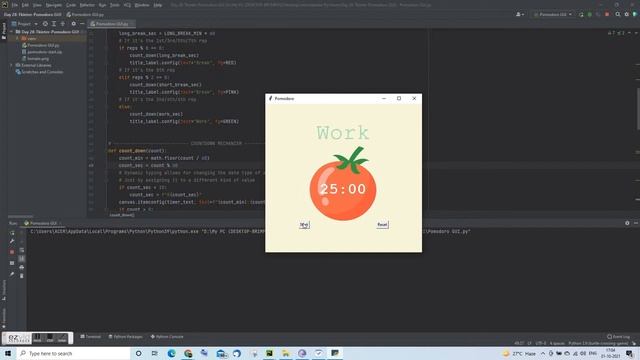Open the Code menu
Screen dimensions: 640x360
(71, 5)
